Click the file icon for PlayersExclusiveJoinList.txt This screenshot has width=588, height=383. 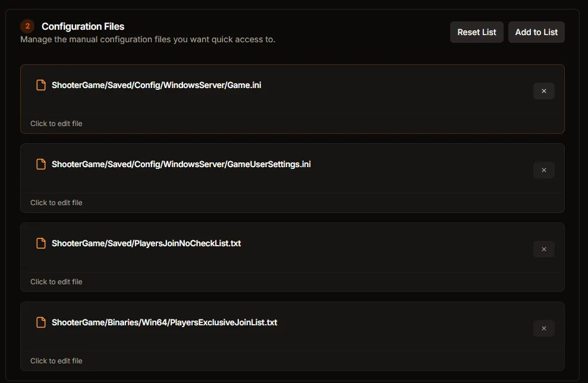pos(40,322)
